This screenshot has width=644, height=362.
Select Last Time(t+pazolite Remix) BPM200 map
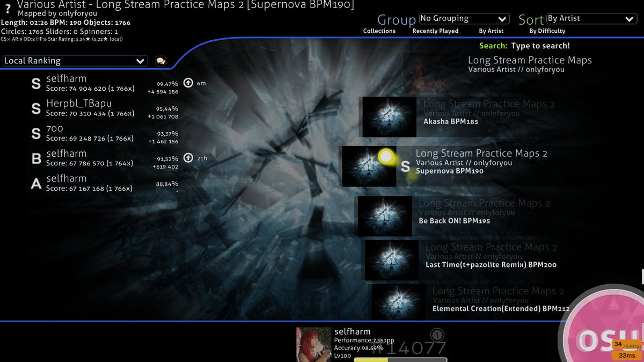[503, 260]
